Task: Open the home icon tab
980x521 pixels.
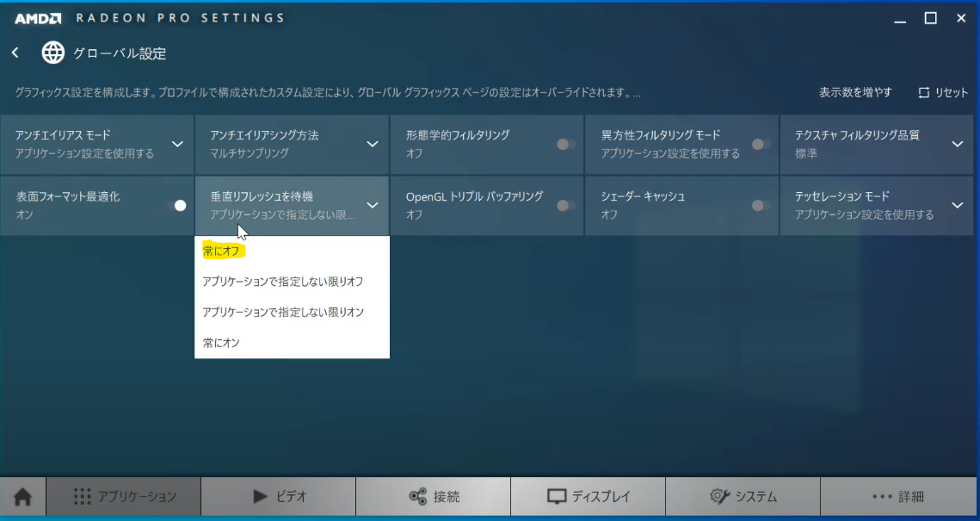Action: click(22, 497)
